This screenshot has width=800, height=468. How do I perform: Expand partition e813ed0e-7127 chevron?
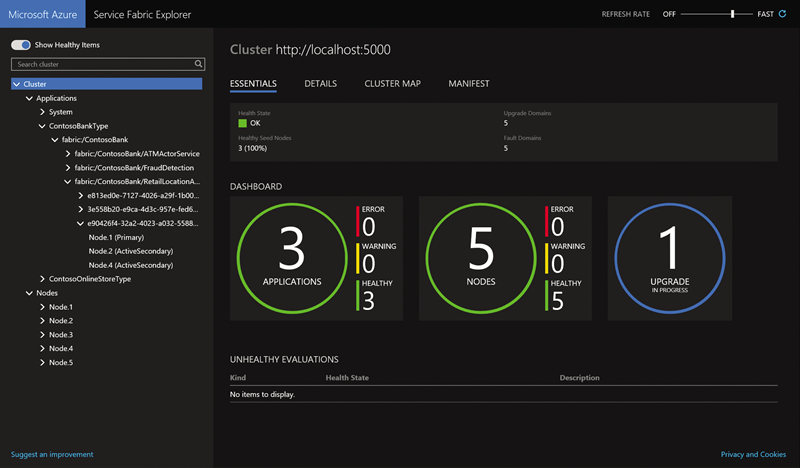click(x=81, y=195)
